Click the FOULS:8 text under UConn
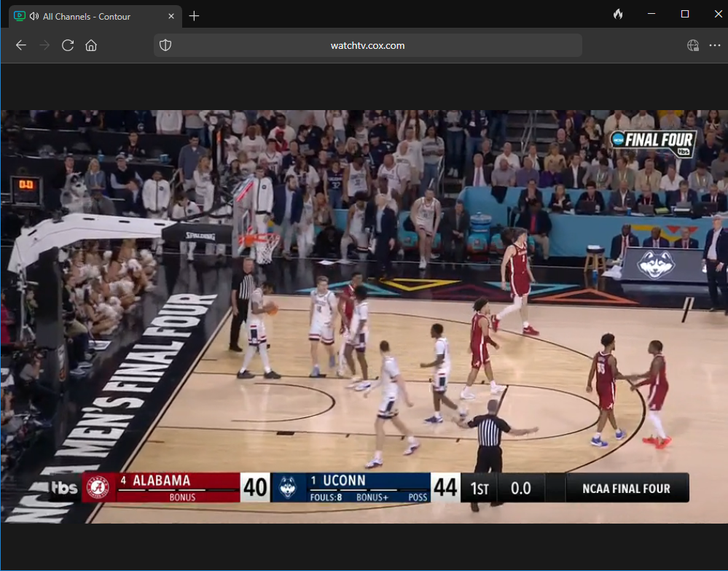728x571 pixels. [x=326, y=497]
